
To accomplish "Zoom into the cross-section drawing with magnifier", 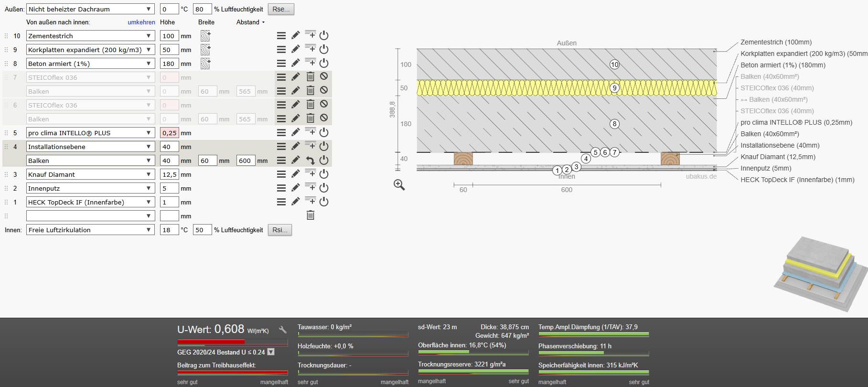I will pos(399,185).
